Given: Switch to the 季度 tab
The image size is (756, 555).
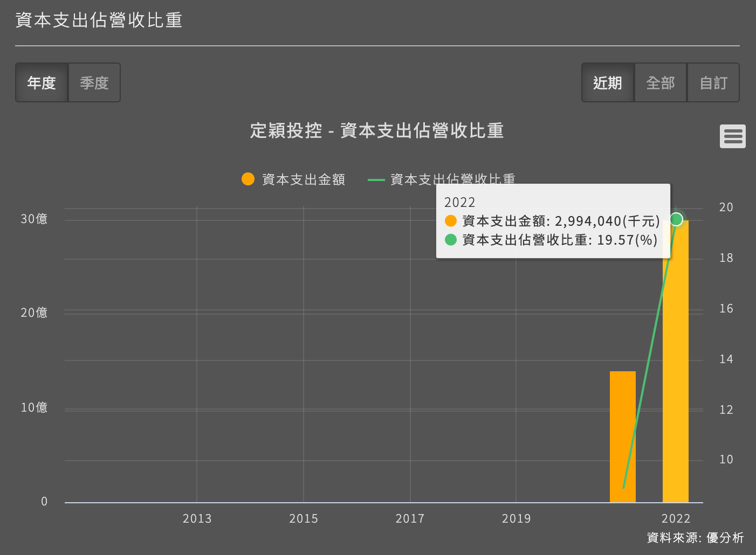Looking at the screenshot, I should (x=94, y=82).
